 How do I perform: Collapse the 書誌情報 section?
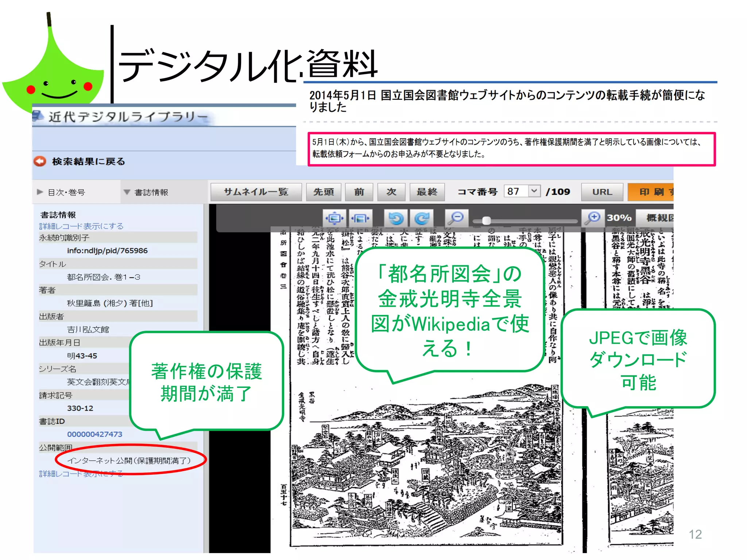[146, 192]
